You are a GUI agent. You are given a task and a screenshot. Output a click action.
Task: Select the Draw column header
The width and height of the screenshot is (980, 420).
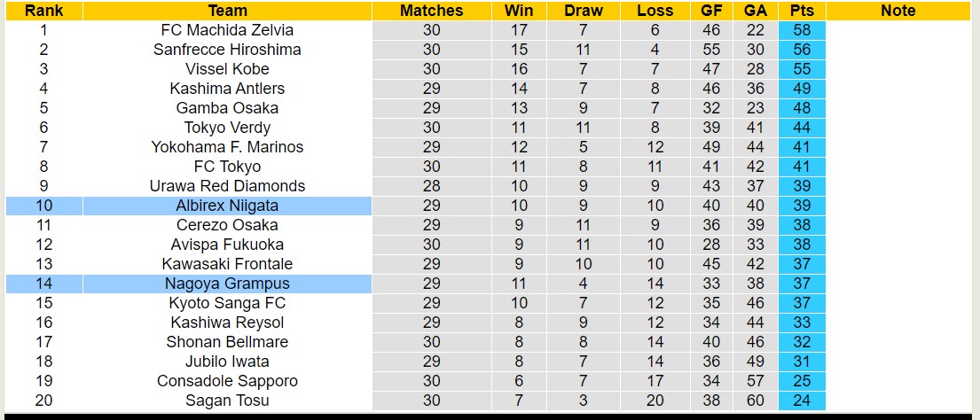pyautogui.click(x=583, y=11)
